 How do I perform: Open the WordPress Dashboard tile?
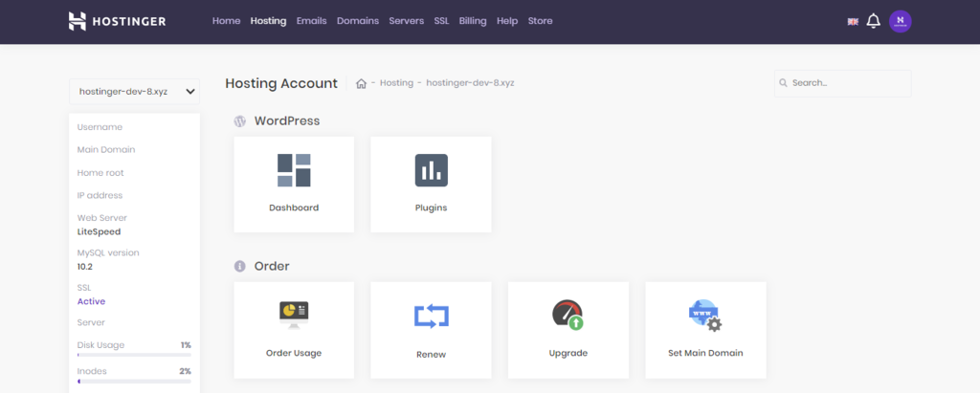click(x=294, y=185)
